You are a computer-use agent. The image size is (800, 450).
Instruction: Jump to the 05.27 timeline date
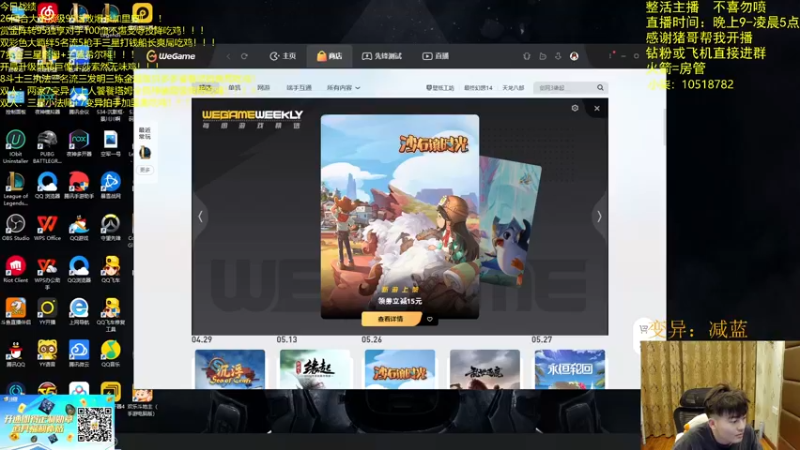pyautogui.click(x=541, y=339)
